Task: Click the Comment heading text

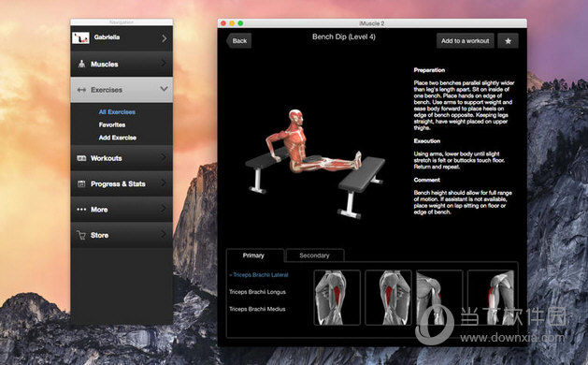Action: click(427, 180)
